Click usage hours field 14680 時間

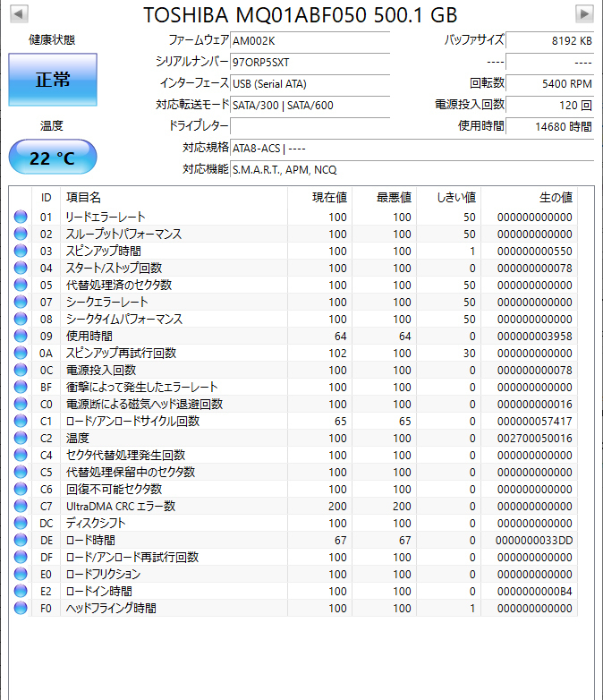[550, 126]
